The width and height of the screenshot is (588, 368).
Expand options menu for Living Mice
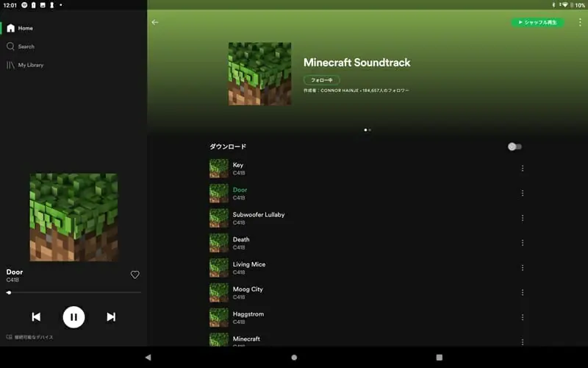tap(523, 268)
